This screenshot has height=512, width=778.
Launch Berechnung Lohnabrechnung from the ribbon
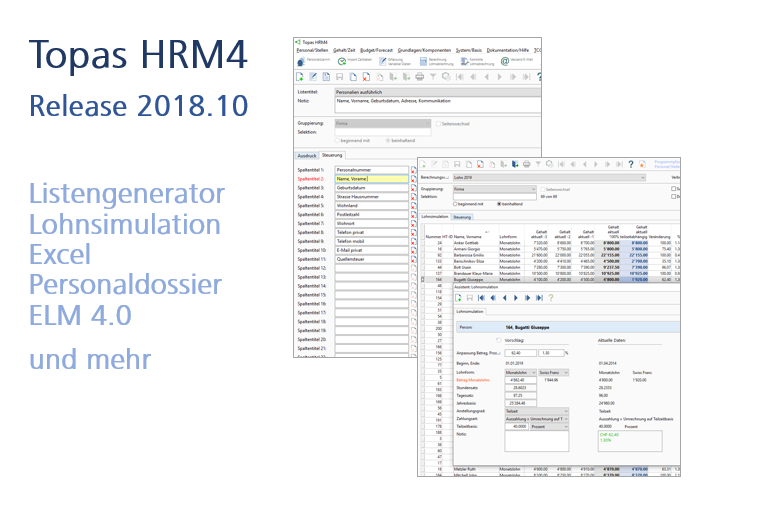point(436,62)
